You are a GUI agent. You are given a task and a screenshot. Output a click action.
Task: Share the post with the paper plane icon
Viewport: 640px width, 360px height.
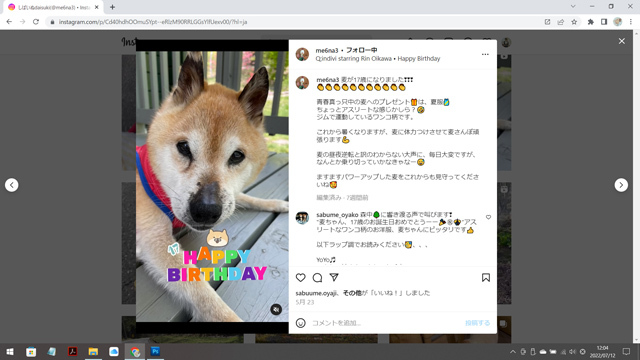coord(334,277)
